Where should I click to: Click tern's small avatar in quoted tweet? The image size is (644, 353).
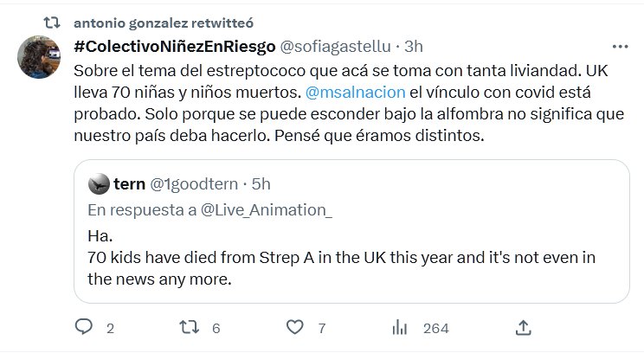pyautogui.click(x=100, y=183)
